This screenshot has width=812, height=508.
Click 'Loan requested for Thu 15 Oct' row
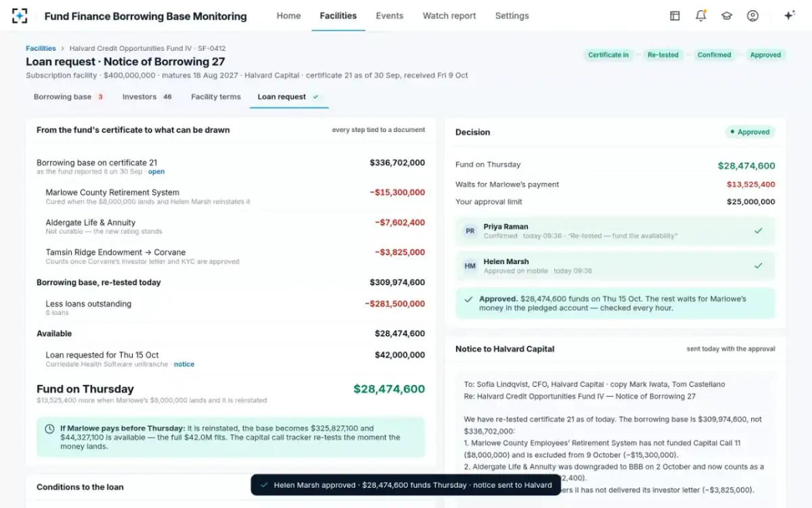(x=231, y=359)
